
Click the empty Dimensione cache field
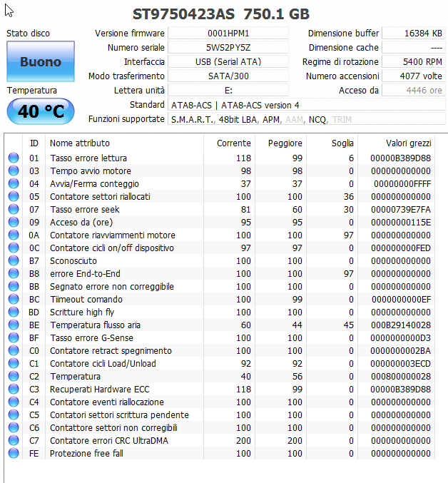pos(414,47)
